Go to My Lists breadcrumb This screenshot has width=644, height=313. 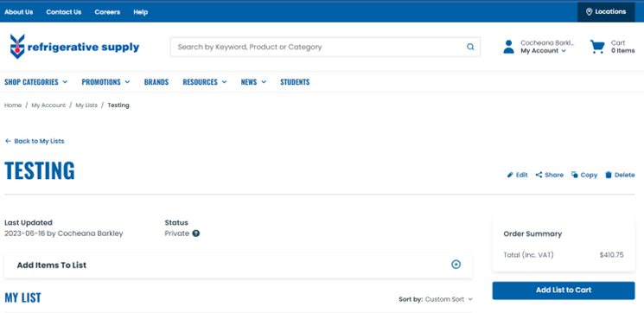86,105
